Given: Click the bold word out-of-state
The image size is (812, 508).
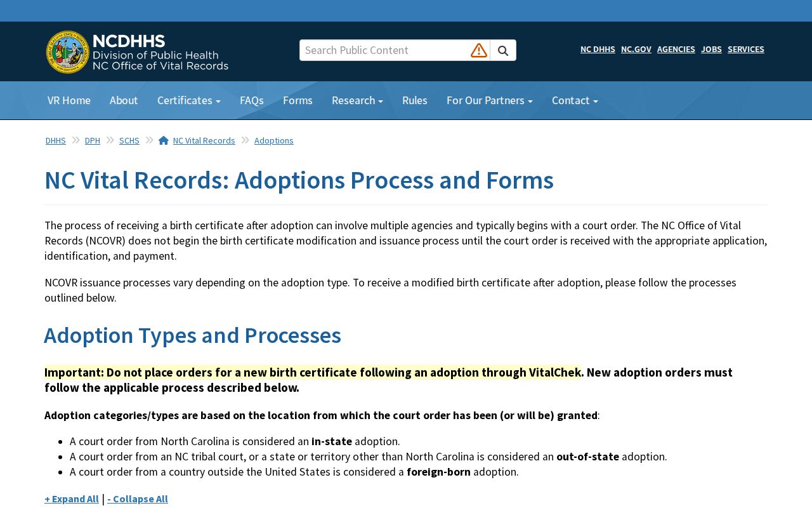Looking at the screenshot, I should click(588, 457).
